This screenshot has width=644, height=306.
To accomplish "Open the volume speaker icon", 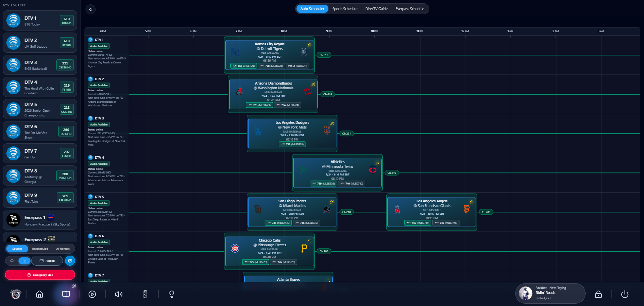I will click(x=119, y=294).
